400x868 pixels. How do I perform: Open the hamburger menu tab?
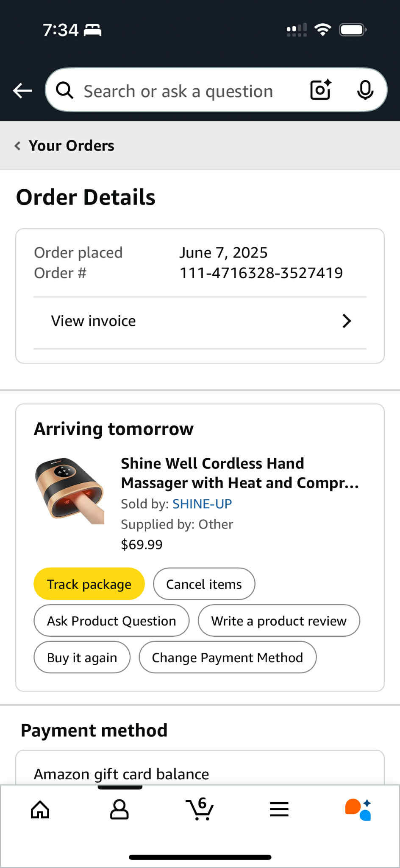pyautogui.click(x=279, y=809)
